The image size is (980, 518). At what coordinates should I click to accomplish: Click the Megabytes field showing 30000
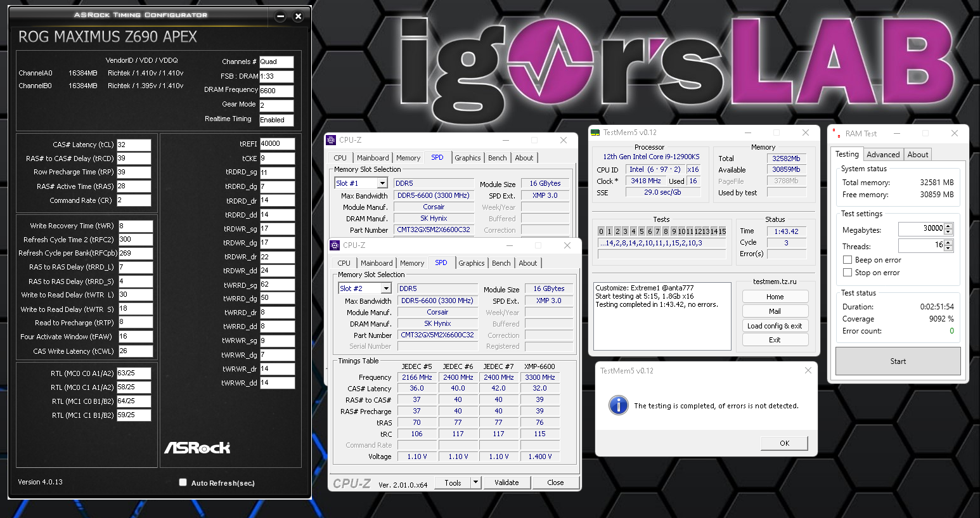922,229
